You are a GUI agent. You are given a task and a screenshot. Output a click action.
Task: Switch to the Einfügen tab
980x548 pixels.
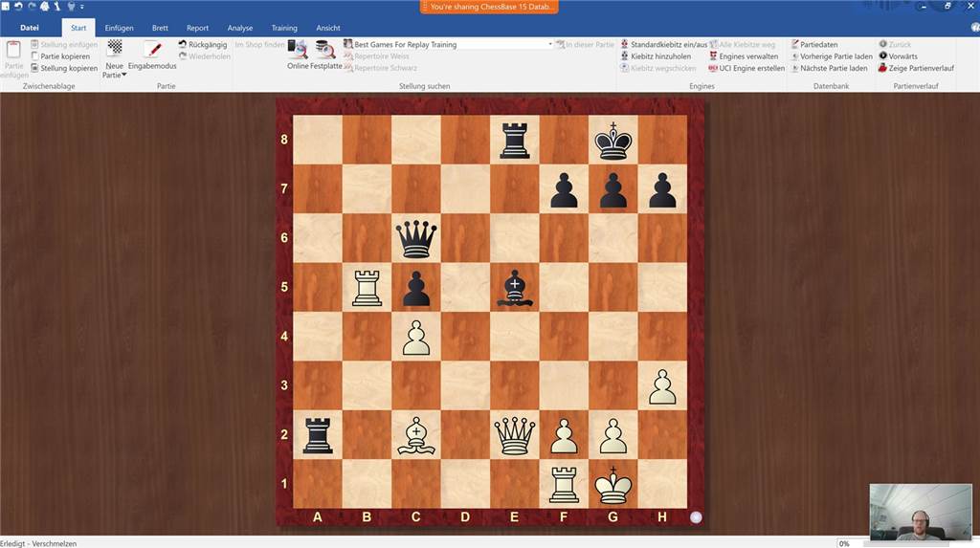pyautogui.click(x=119, y=28)
